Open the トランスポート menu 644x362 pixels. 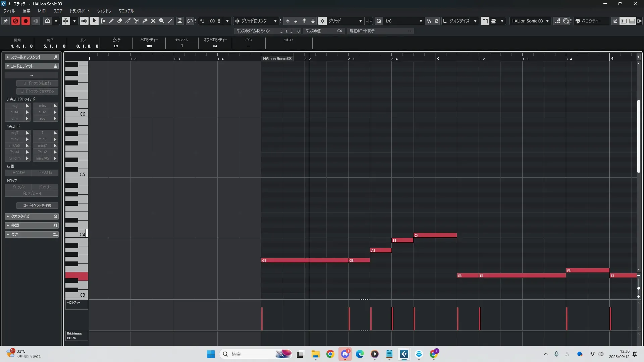[79, 11]
